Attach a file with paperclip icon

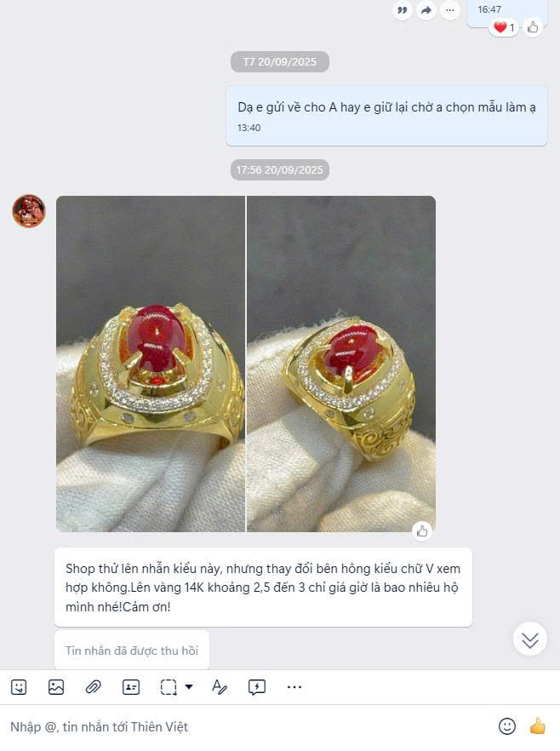(x=94, y=687)
